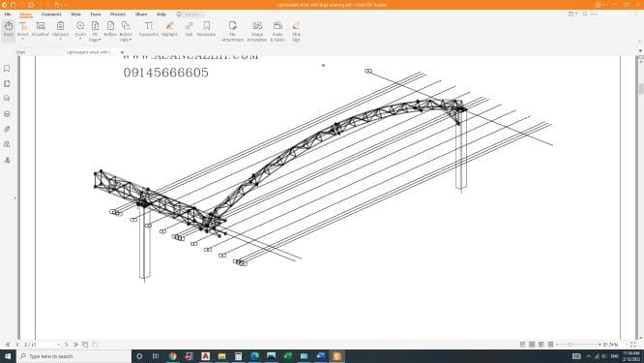Screen dimensions: 644x363
Task: Expand the Clipboard dropdown arrow
Action: tap(60, 39)
